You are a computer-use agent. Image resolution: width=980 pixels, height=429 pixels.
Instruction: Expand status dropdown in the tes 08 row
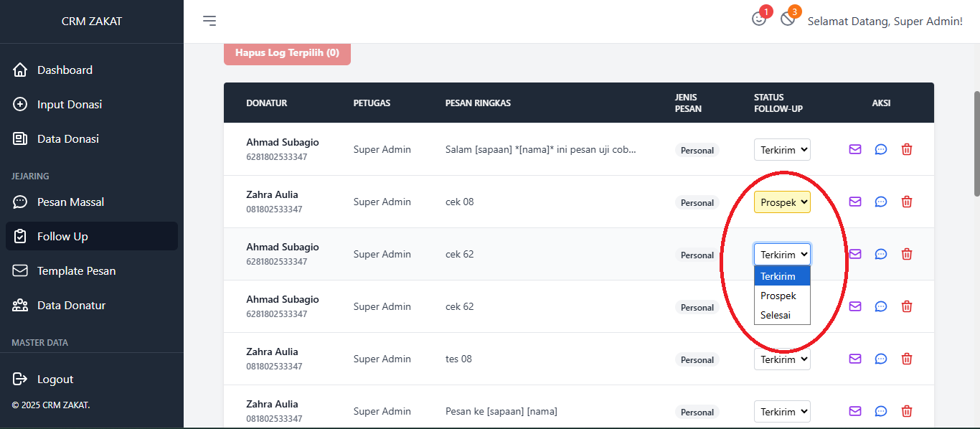[782, 359]
